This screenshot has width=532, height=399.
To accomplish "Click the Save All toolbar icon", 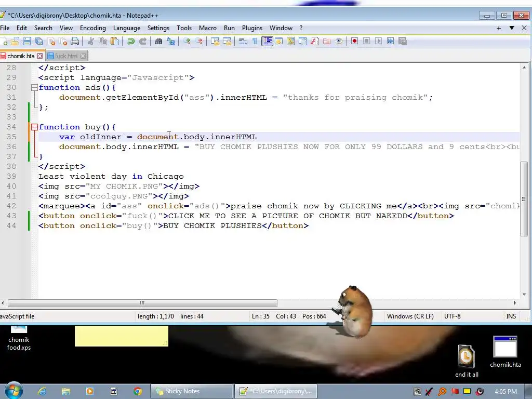I will point(39,42).
